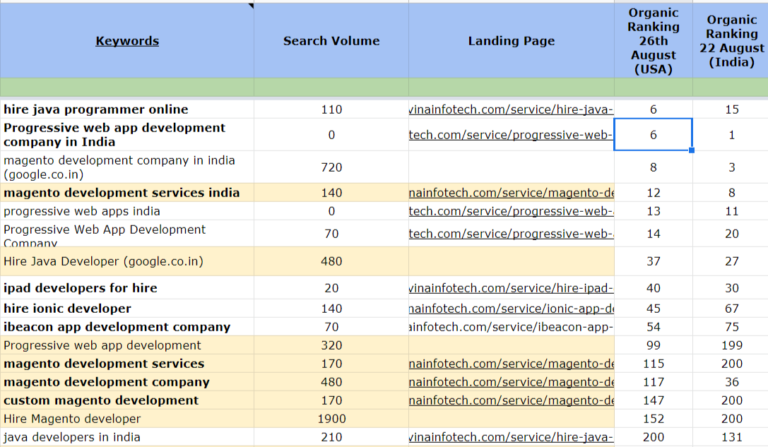The height and width of the screenshot is (447, 768).
Task: Click India ranking 131 cell
Action: click(x=731, y=437)
